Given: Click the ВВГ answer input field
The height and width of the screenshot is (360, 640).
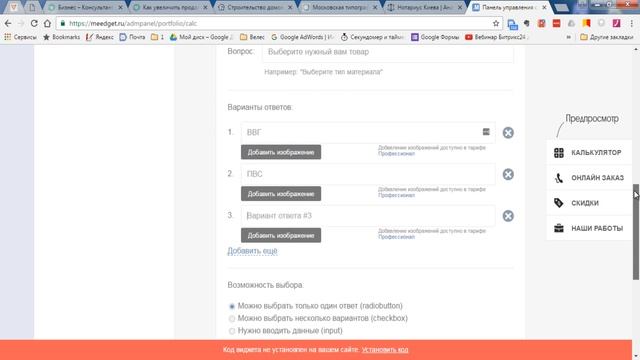Looking at the screenshot, I should 368,132.
